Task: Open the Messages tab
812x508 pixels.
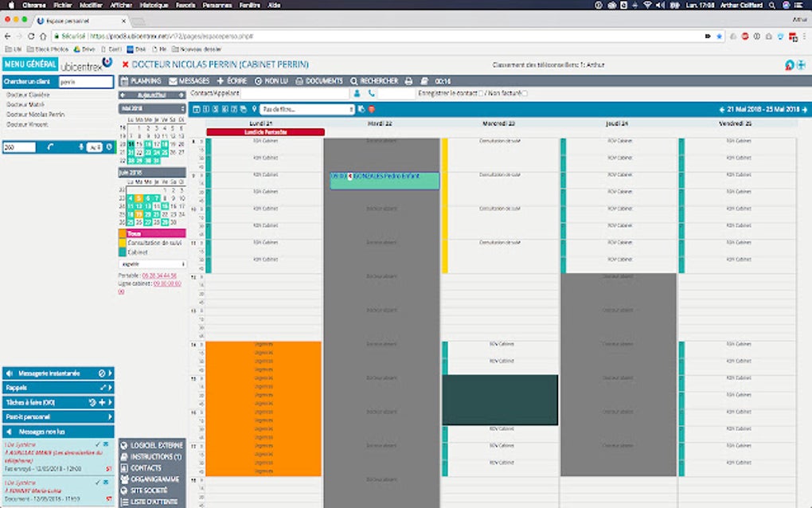Action: tap(189, 81)
